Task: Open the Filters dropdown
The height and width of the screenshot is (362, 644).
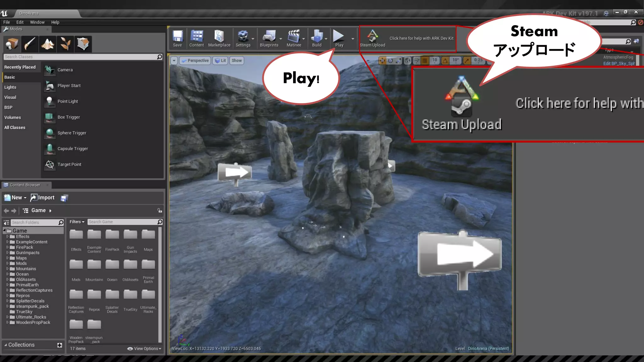Action: click(x=77, y=222)
